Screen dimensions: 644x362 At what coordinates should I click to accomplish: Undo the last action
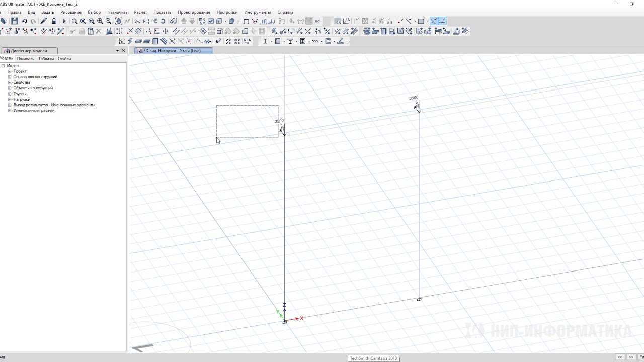(24, 21)
